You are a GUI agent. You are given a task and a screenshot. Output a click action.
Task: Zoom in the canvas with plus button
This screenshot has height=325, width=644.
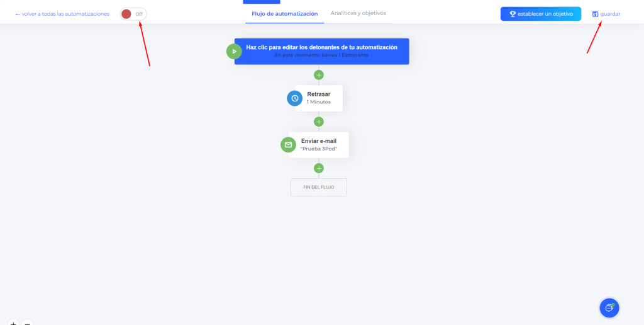tap(13, 322)
